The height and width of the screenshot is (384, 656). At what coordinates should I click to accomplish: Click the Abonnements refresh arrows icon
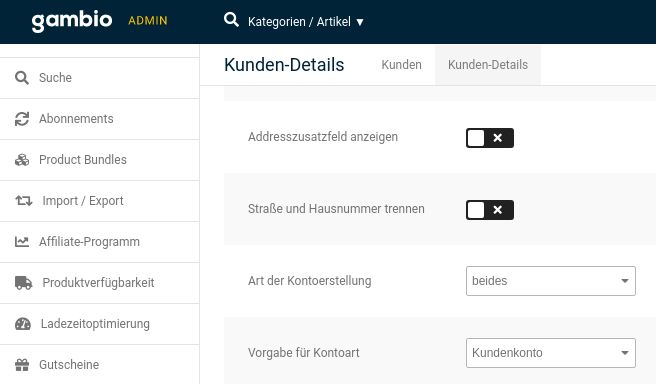point(22,119)
